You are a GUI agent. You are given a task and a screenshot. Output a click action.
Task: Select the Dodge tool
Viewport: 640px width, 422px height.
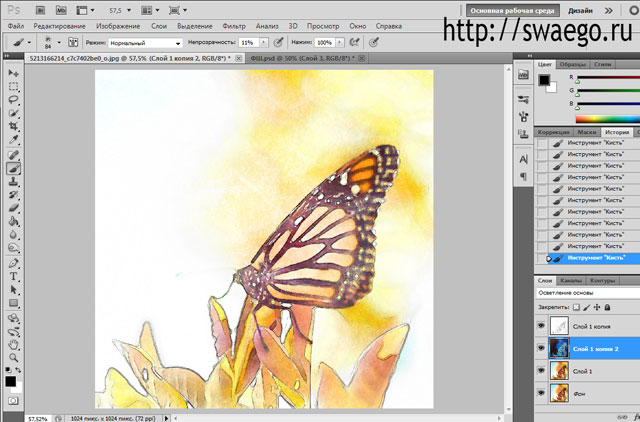point(13,248)
